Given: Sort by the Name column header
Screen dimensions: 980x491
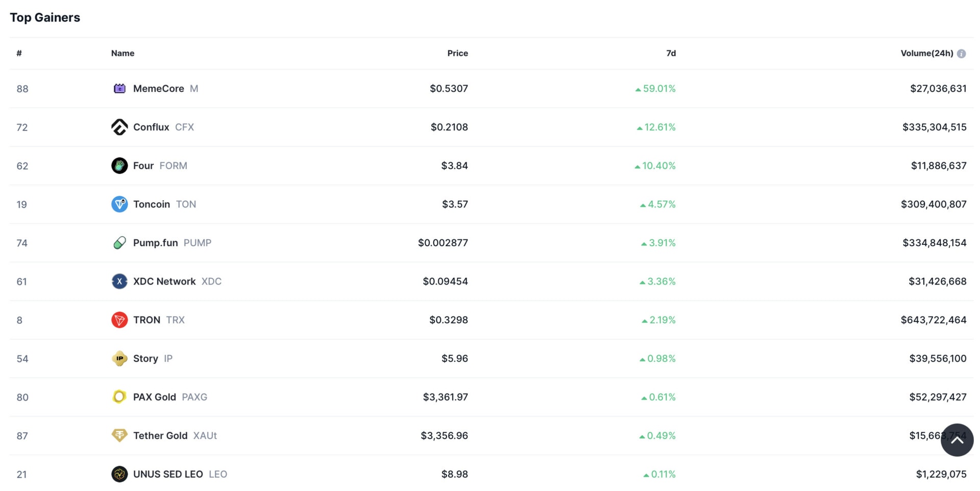Looking at the screenshot, I should 122,53.
